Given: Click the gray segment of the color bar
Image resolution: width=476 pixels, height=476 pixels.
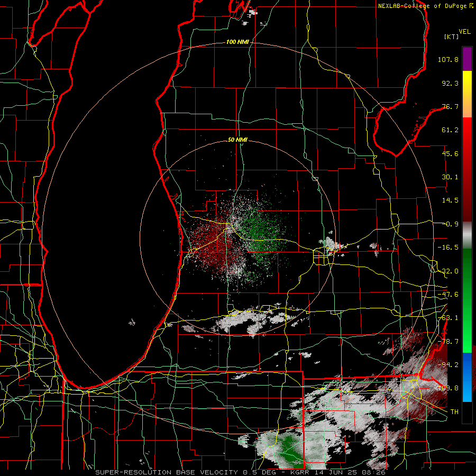Looking at the screenshot, I should click(467, 235).
